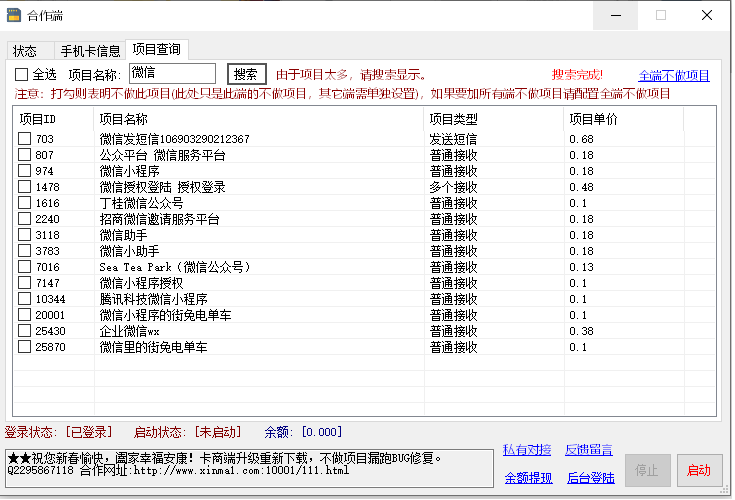Close the 合作端 window
The width and height of the screenshot is (735, 500).
coord(707,15)
